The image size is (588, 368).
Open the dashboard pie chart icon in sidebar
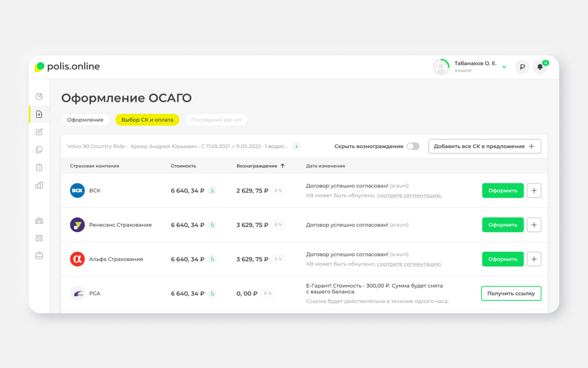[39, 96]
